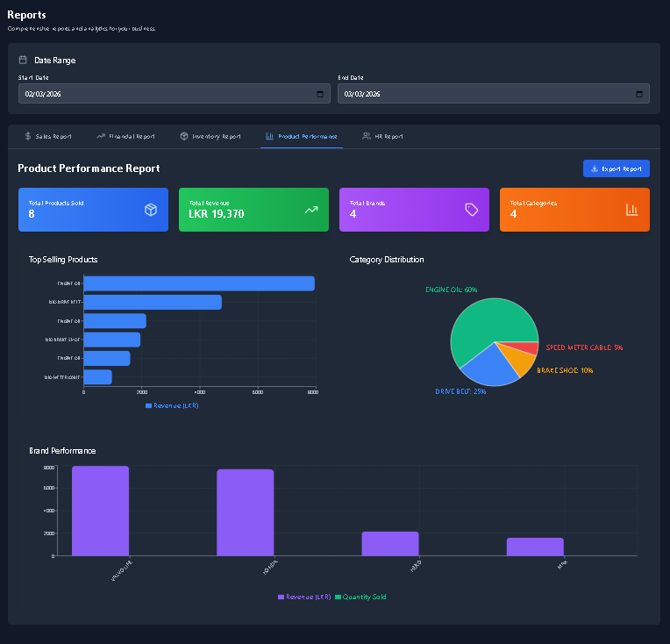Click the box icon on Inventory Report tab

pos(184,136)
